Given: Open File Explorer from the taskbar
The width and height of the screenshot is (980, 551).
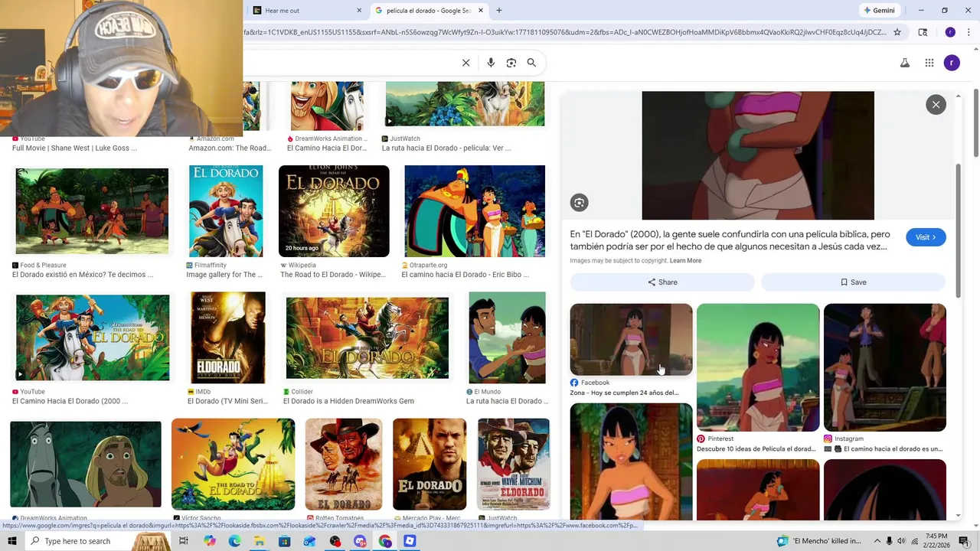Looking at the screenshot, I should (x=260, y=541).
